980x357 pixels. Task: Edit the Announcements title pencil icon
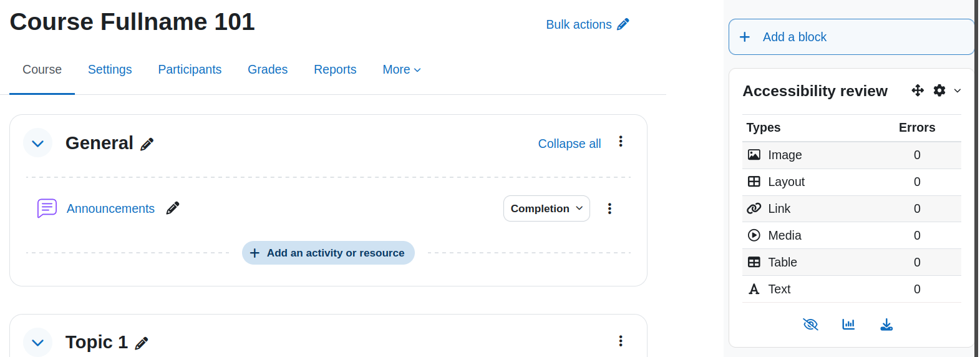click(173, 208)
